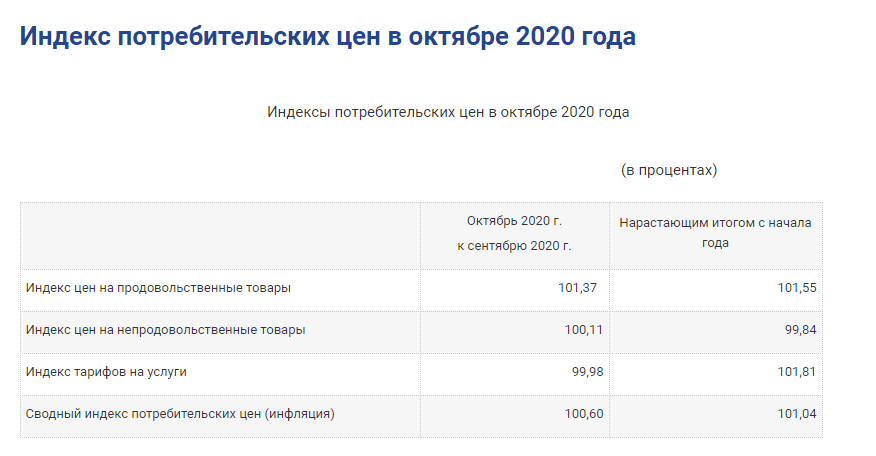Click the value 101,04 in the table
876x456 pixels.
[x=797, y=414]
